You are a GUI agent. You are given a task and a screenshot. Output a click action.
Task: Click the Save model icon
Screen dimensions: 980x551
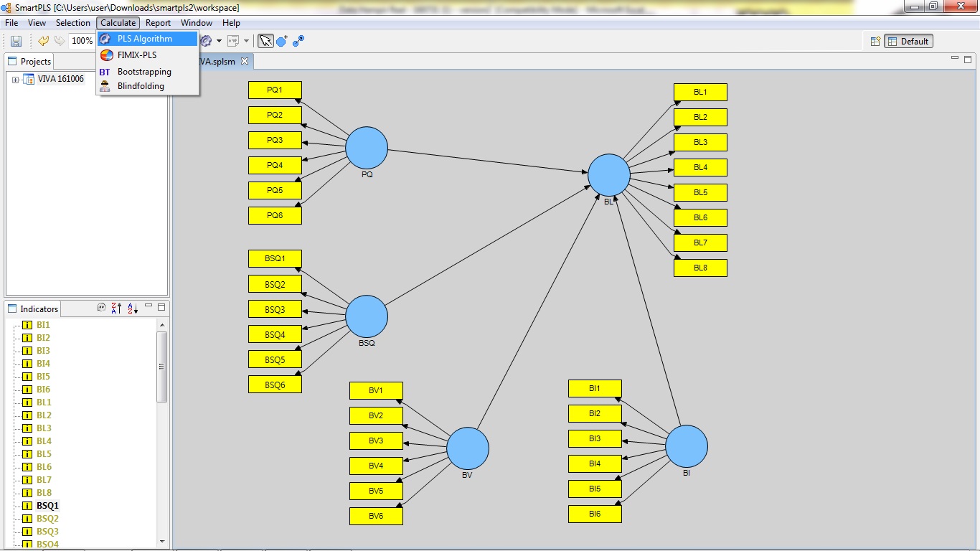(x=16, y=41)
